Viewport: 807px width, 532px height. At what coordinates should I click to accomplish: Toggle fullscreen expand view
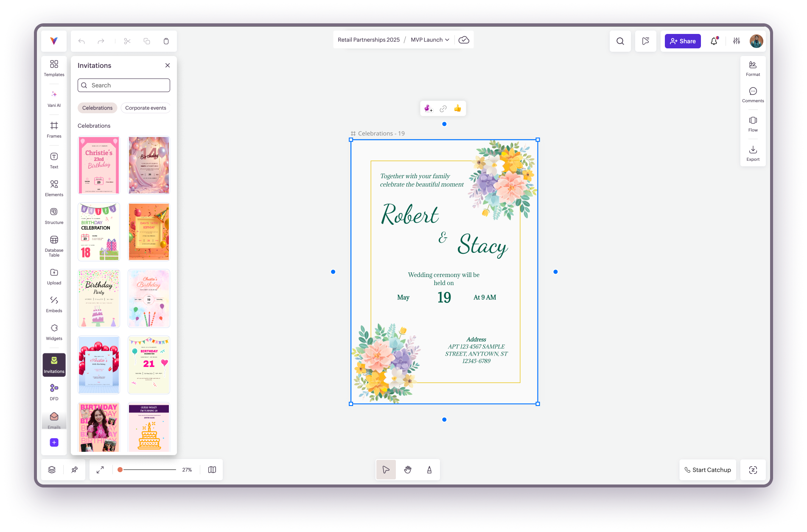[100, 470]
